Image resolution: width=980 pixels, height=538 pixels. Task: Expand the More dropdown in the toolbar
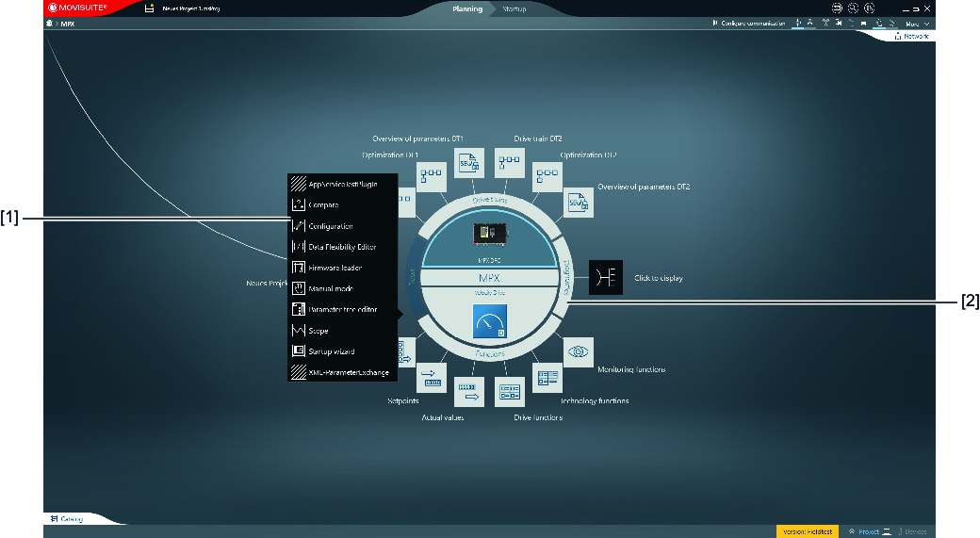click(x=916, y=24)
